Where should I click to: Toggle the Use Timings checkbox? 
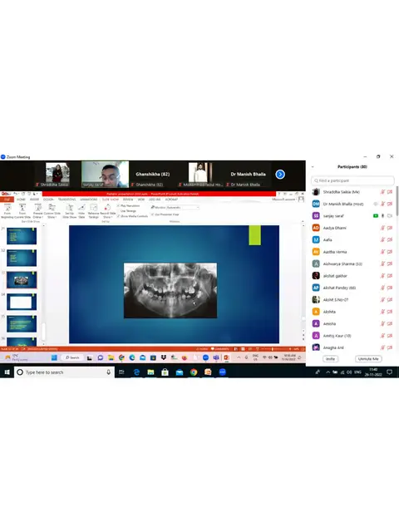(x=118, y=210)
